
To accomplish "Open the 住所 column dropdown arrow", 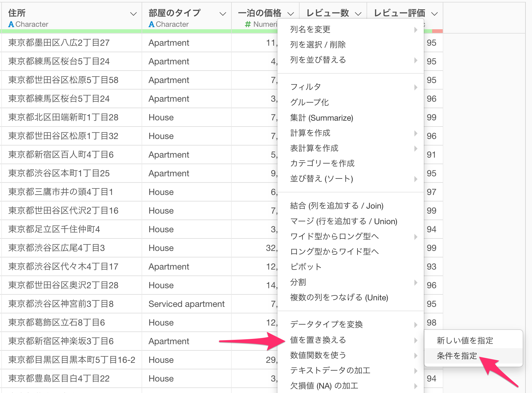I will tap(133, 14).
